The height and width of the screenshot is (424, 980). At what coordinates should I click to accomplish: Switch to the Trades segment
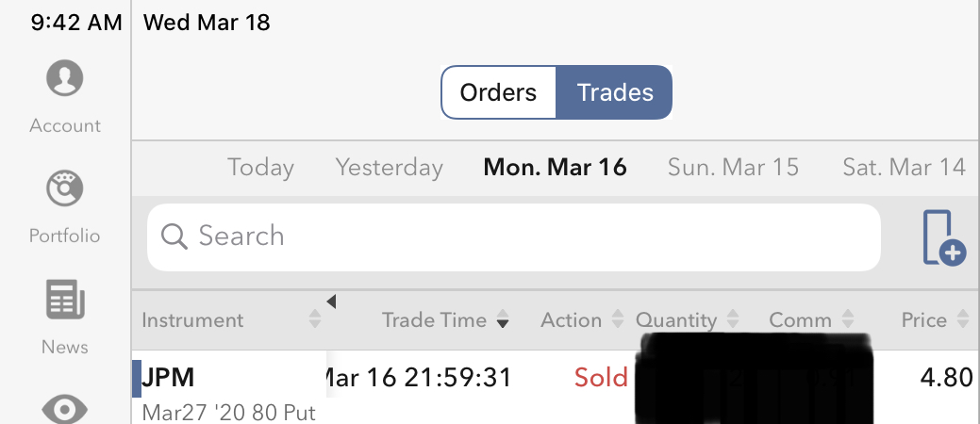[x=615, y=92]
